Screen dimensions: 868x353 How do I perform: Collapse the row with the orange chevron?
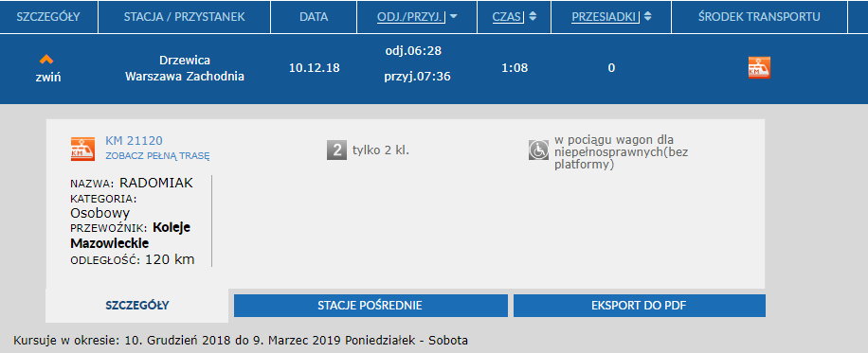click(47, 60)
